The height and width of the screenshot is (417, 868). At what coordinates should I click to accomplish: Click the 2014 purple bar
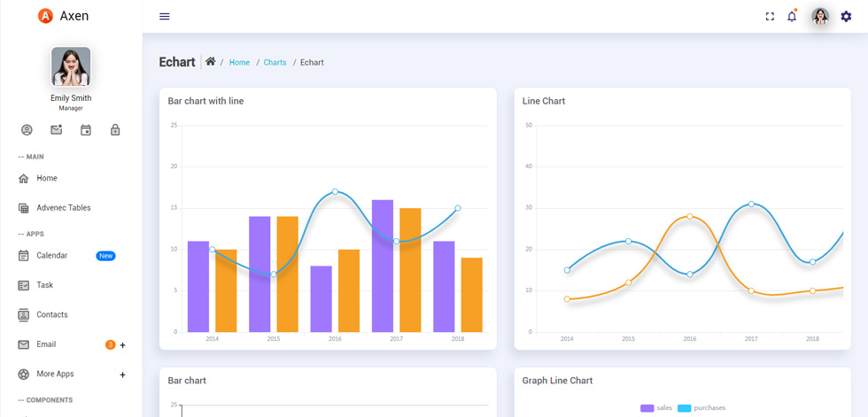pyautogui.click(x=198, y=287)
